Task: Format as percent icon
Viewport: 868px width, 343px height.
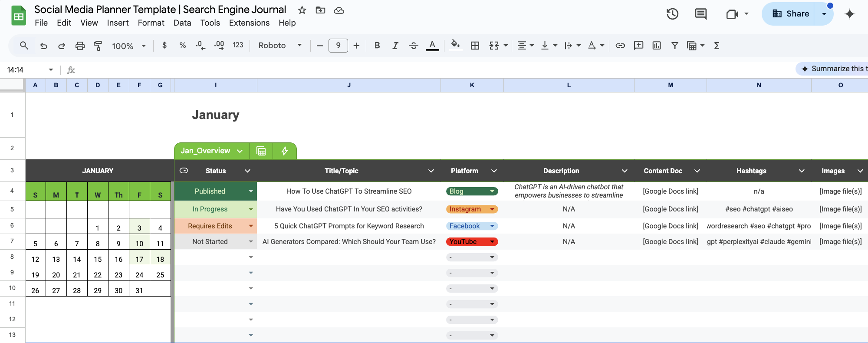Action: pyautogui.click(x=183, y=45)
